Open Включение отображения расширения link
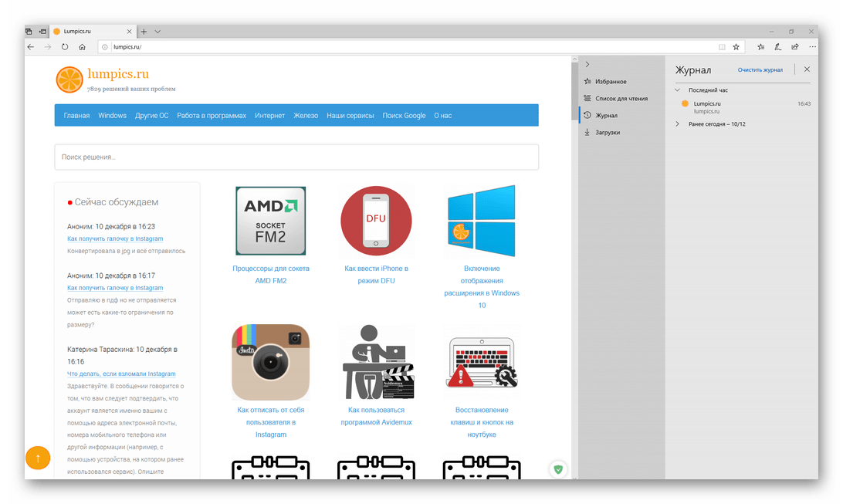The image size is (843, 504). click(x=481, y=287)
